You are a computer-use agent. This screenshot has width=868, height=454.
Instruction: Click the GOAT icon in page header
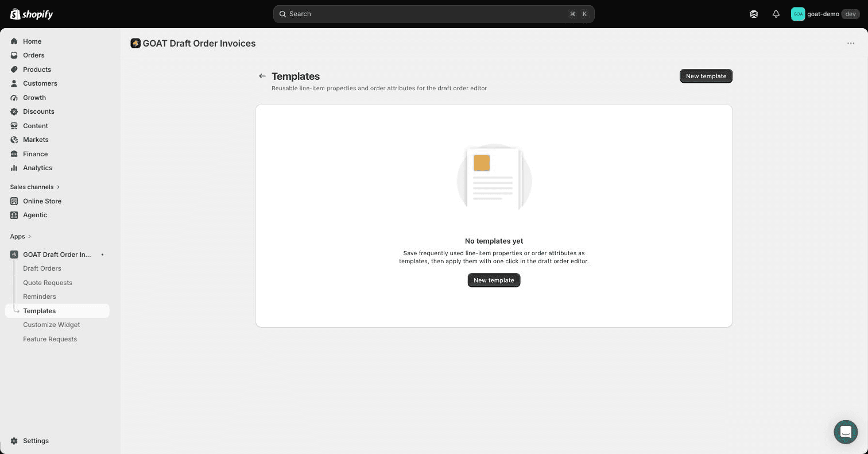[135, 43]
